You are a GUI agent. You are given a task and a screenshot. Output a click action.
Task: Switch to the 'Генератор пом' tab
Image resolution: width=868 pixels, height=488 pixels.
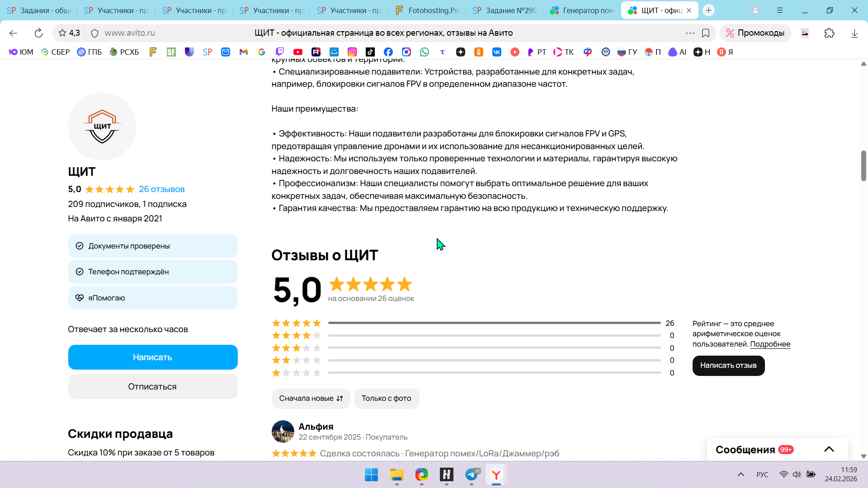pos(583,10)
